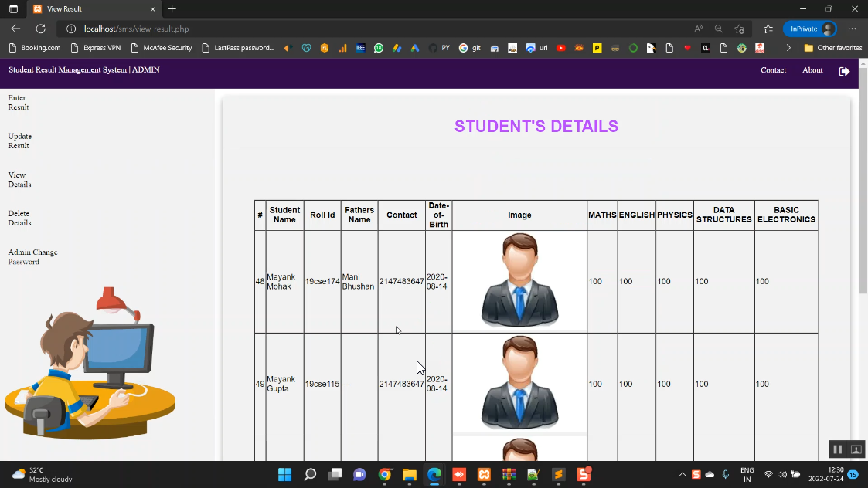Open the favorites star list icon

point(768,29)
